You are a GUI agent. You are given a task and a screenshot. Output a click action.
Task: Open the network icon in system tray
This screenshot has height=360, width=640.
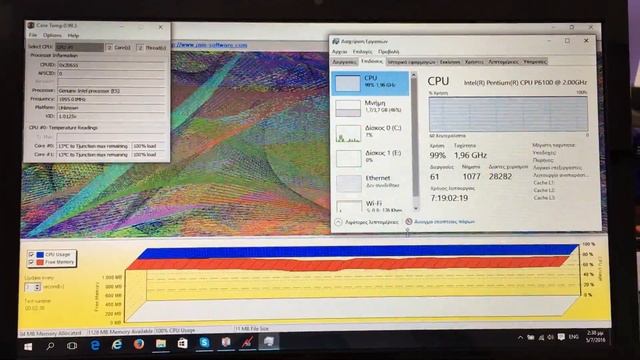pos(541,338)
